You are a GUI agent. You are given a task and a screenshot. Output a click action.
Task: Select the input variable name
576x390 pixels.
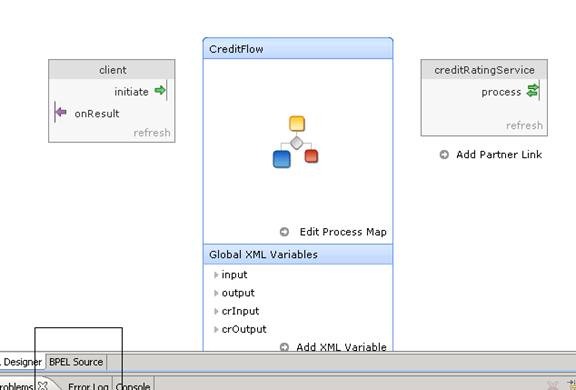[x=234, y=275]
